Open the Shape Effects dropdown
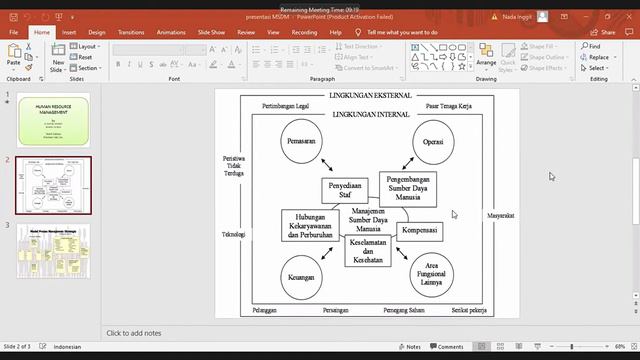This screenshot has height=360, width=640. click(x=544, y=68)
